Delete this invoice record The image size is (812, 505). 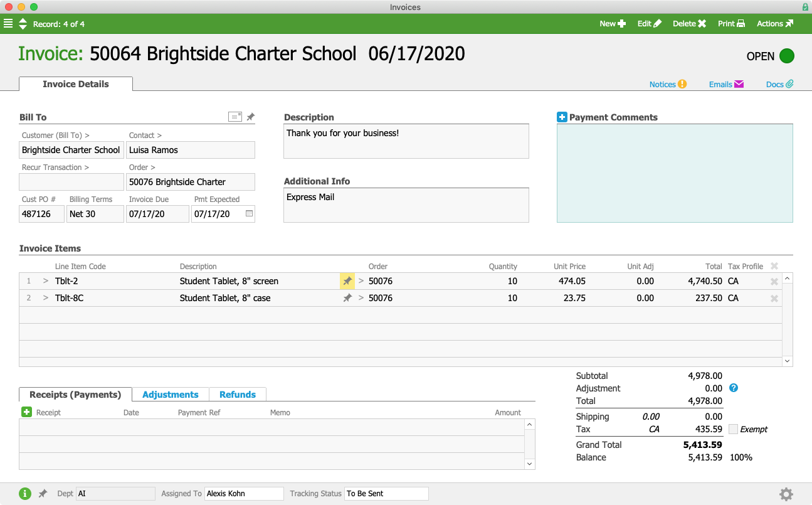click(x=689, y=24)
